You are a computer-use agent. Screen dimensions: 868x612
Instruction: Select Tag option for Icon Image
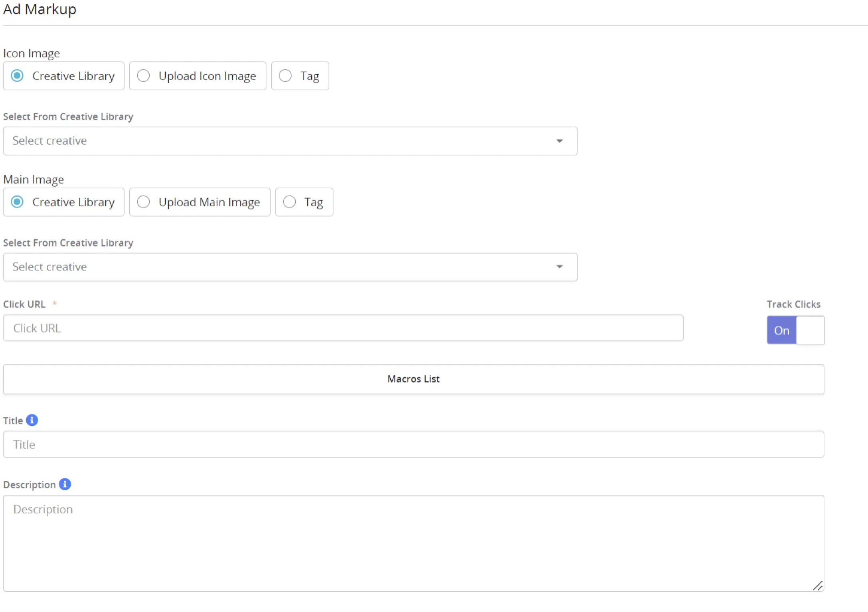click(x=285, y=75)
